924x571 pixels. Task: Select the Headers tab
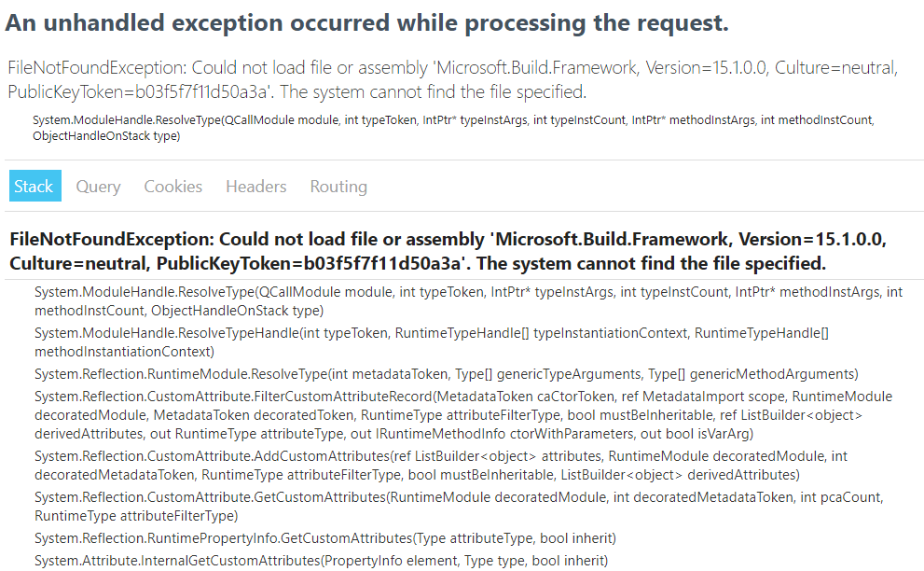(x=255, y=186)
